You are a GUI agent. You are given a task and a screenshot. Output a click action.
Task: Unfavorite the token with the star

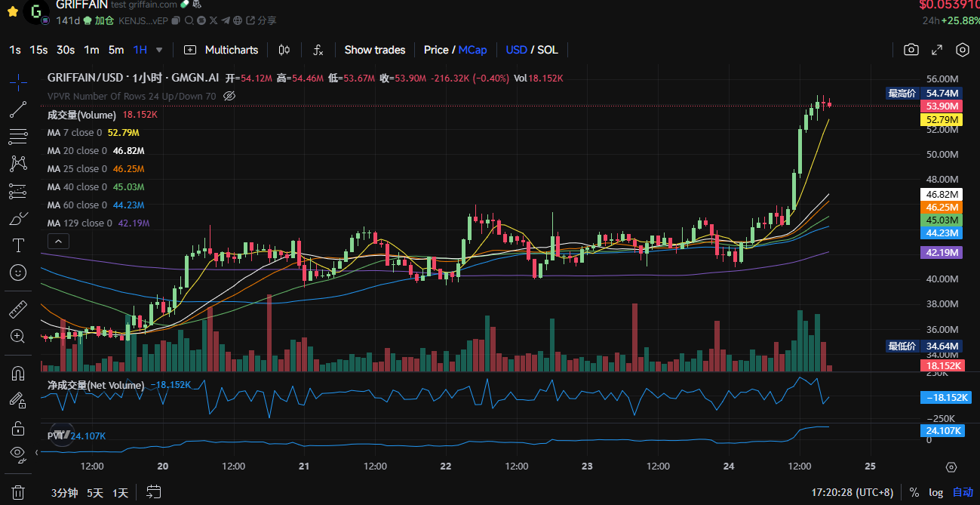click(x=12, y=11)
